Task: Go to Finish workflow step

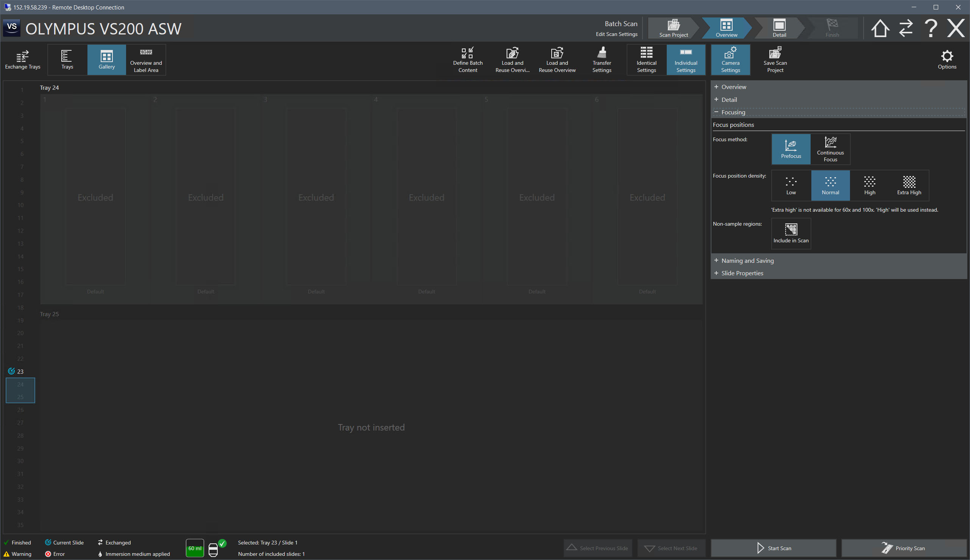Action: click(x=832, y=28)
